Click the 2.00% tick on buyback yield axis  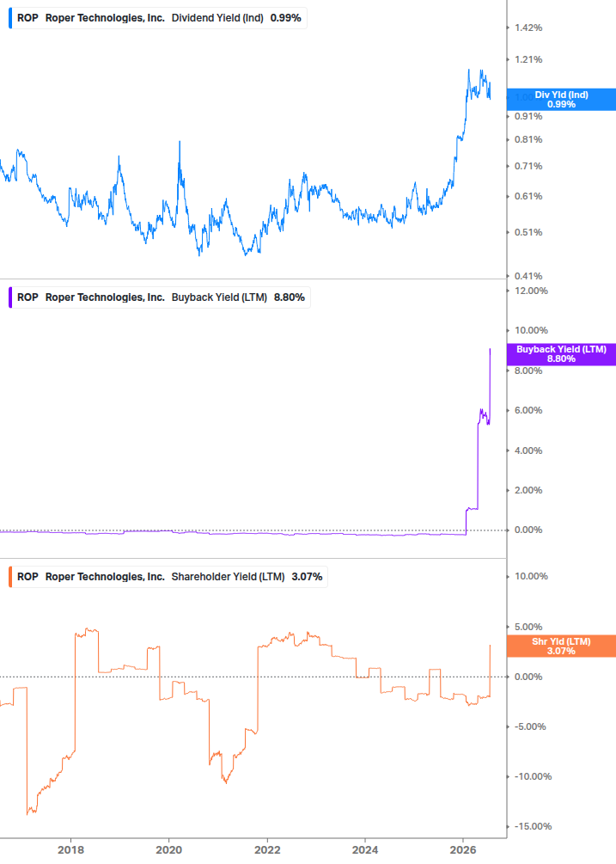pos(528,490)
